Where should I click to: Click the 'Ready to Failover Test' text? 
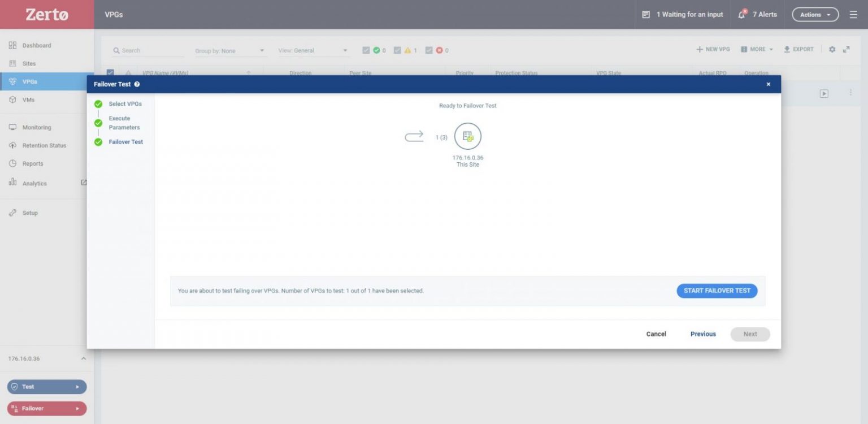click(x=468, y=106)
